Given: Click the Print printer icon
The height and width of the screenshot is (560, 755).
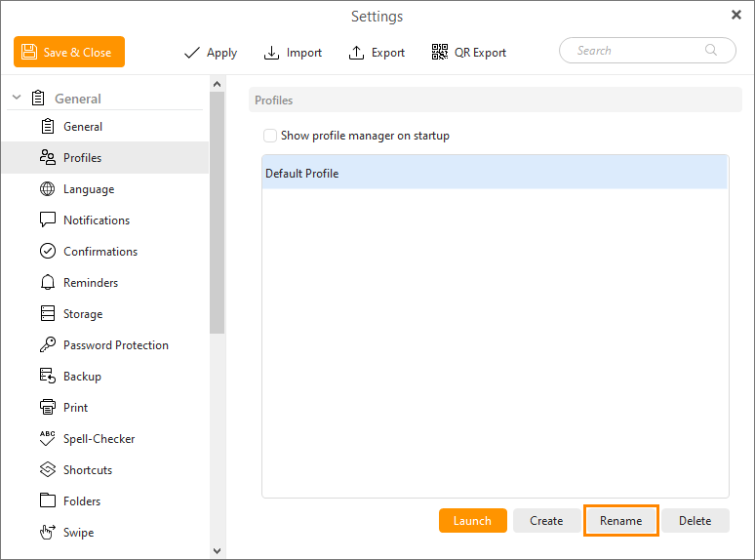Looking at the screenshot, I should (x=47, y=408).
